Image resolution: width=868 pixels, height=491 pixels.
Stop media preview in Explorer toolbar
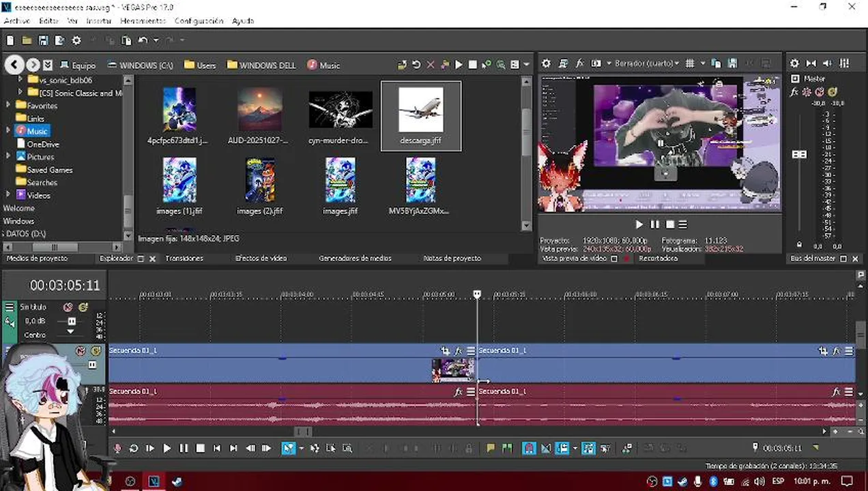[x=472, y=65]
